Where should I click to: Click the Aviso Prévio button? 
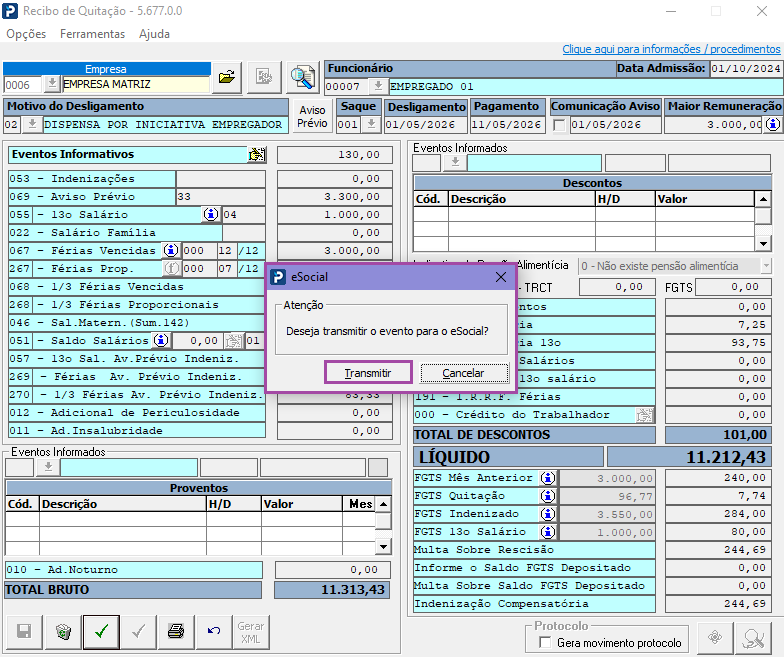click(312, 116)
